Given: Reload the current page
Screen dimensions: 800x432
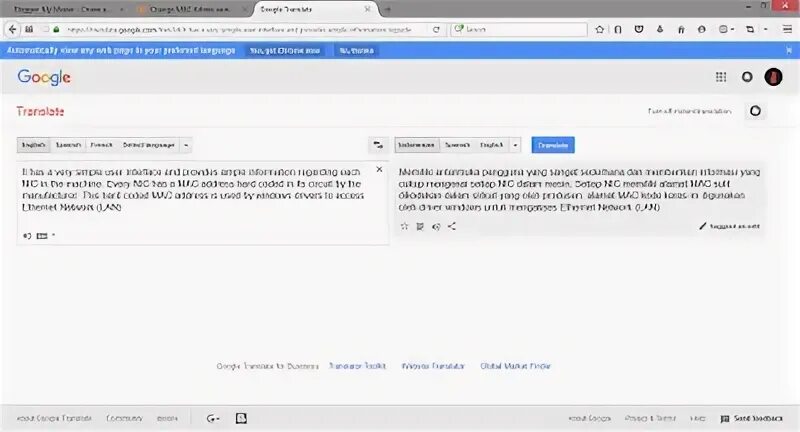Looking at the screenshot, I should click(x=436, y=30).
